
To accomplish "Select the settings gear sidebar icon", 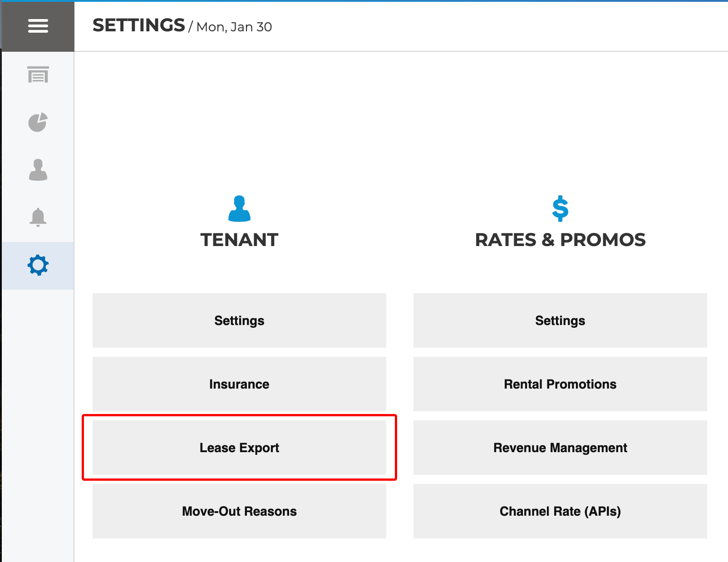I will 38,265.
